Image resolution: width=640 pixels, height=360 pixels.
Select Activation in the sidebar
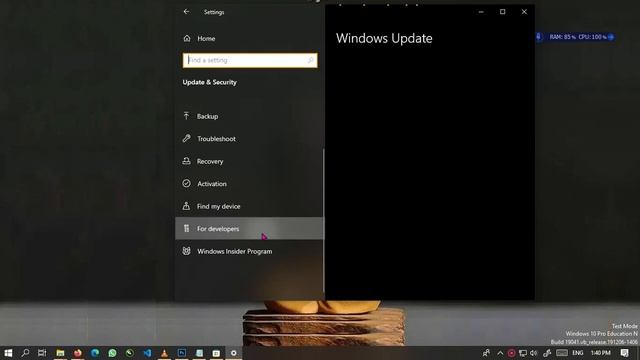(249, 184)
